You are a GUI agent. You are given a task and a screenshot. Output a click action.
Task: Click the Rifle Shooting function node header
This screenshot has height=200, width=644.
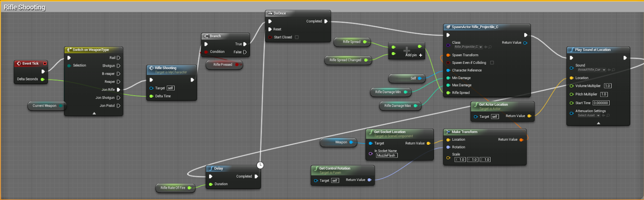[x=171, y=70]
